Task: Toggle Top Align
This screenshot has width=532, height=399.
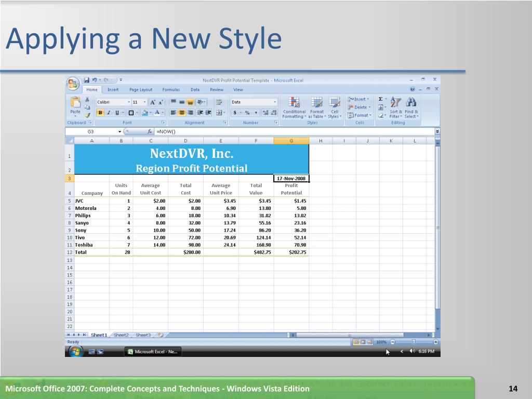Action: (173, 102)
